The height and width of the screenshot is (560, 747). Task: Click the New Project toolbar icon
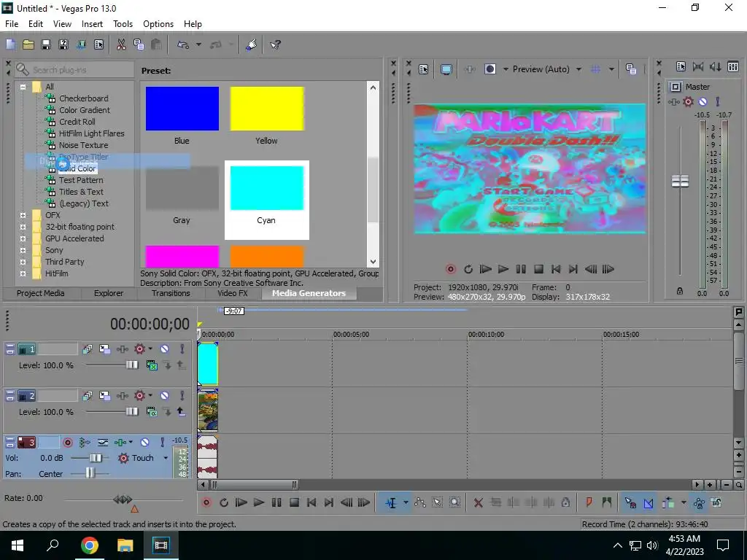[10, 44]
